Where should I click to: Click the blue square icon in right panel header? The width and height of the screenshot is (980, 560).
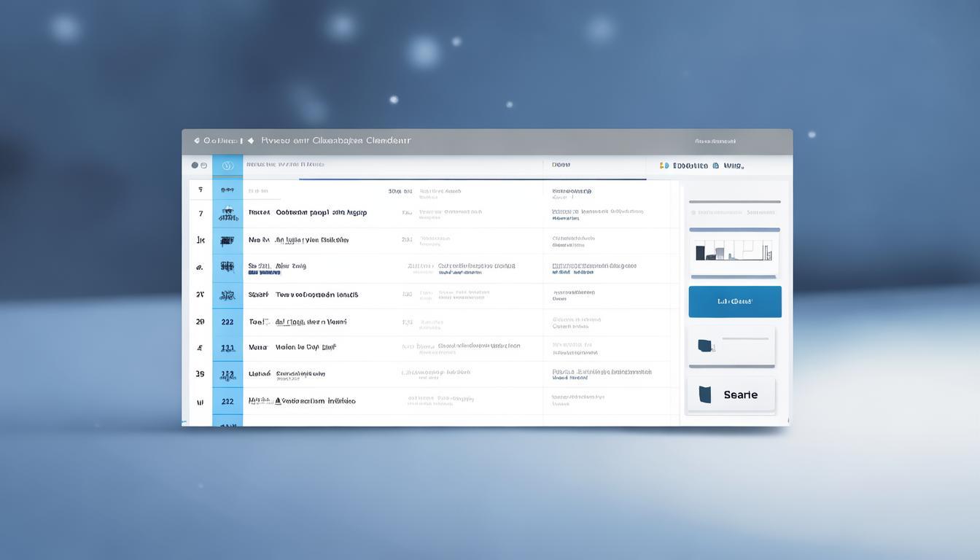pos(715,166)
